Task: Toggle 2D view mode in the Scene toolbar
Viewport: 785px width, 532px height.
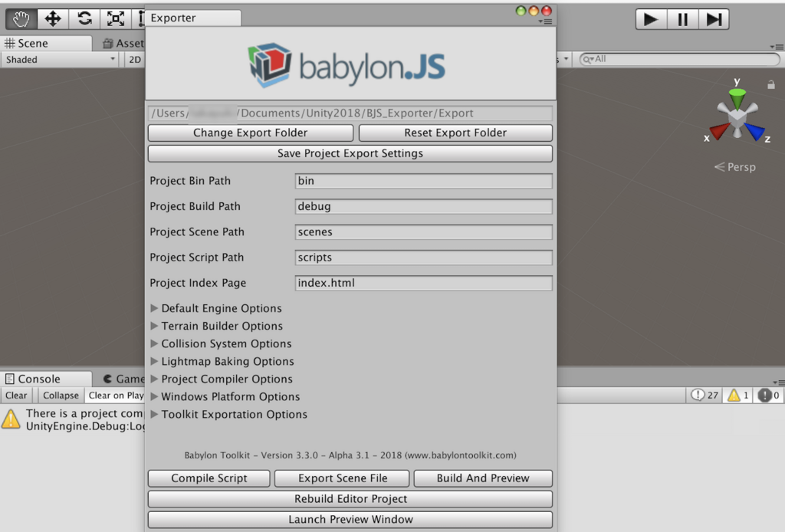Action: [133, 59]
